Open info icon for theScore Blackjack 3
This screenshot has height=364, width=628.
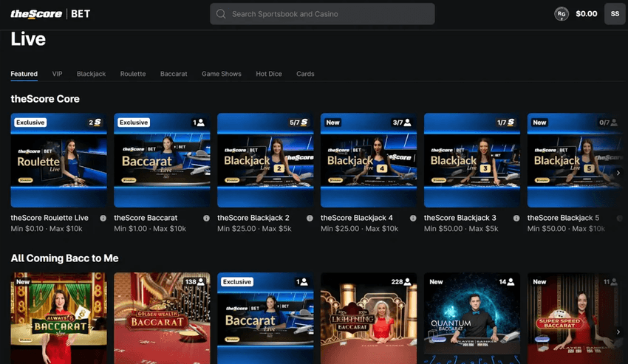tap(516, 219)
